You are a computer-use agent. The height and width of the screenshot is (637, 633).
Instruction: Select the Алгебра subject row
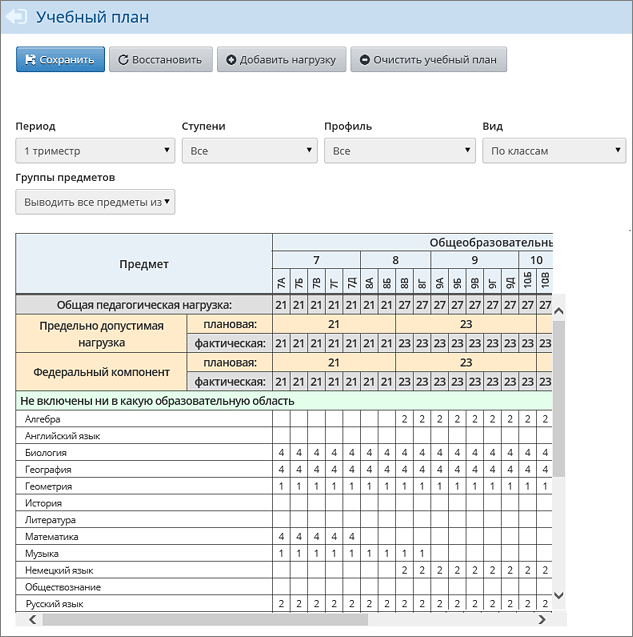pos(45,419)
